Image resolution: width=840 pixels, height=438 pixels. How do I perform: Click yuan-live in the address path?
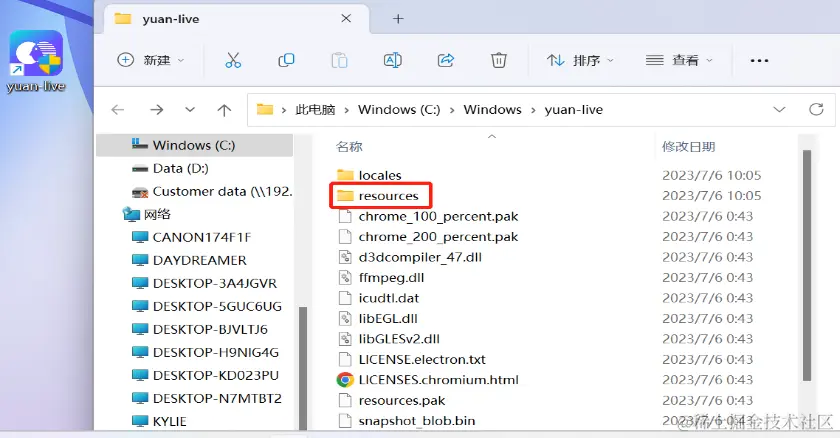click(574, 110)
